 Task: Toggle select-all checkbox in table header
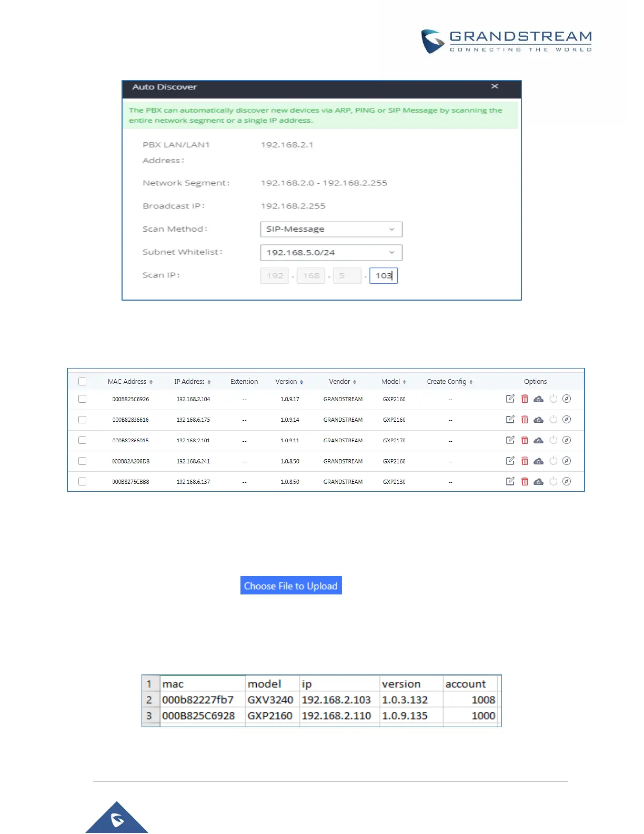82,381
